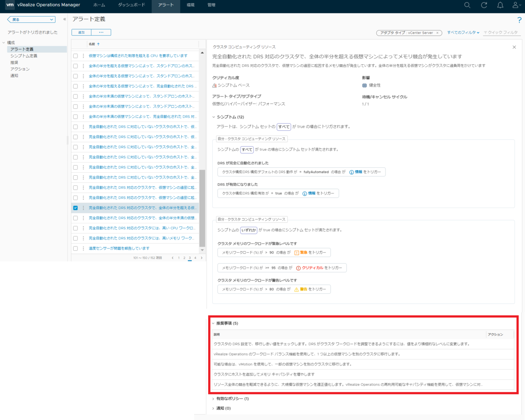Select シンプトム定義 in the sidebar
The width and height of the screenshot is (525, 420).
pos(24,56)
